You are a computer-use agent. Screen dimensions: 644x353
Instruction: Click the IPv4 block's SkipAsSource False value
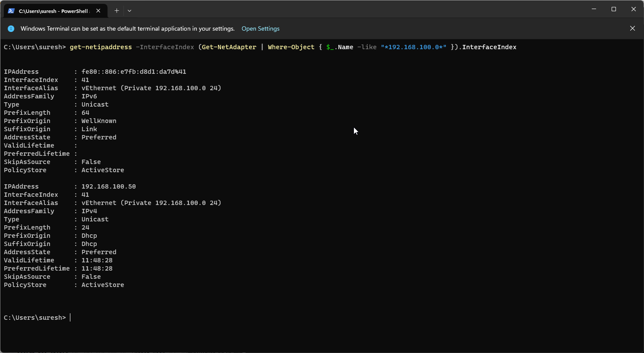coord(91,277)
